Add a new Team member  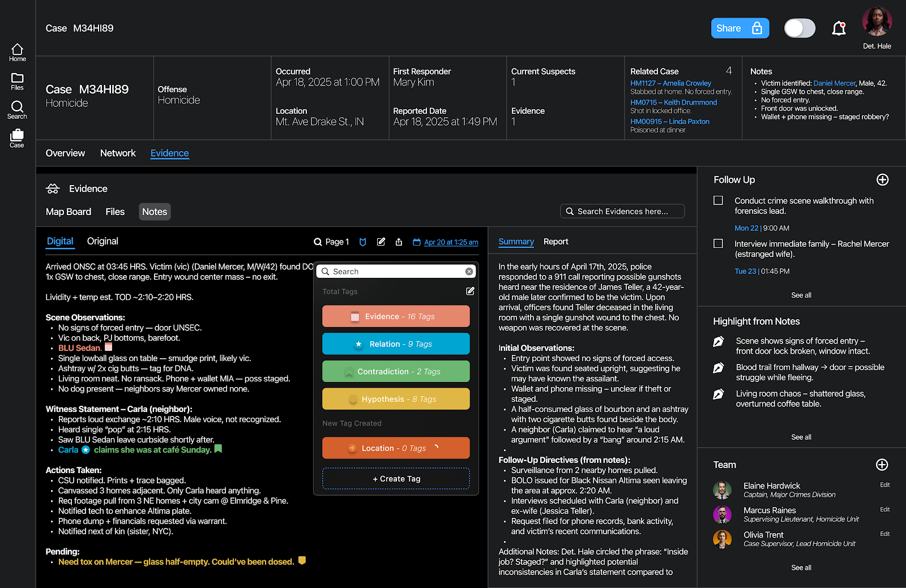(882, 465)
